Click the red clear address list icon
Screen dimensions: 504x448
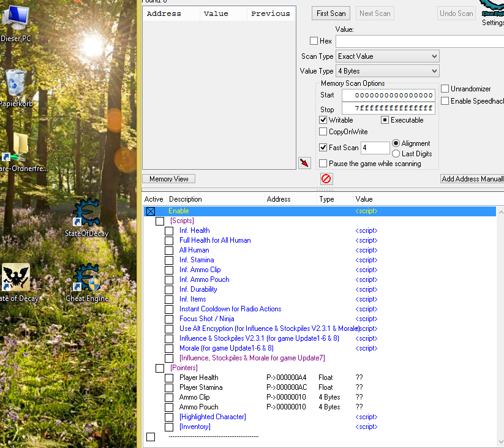tap(326, 178)
